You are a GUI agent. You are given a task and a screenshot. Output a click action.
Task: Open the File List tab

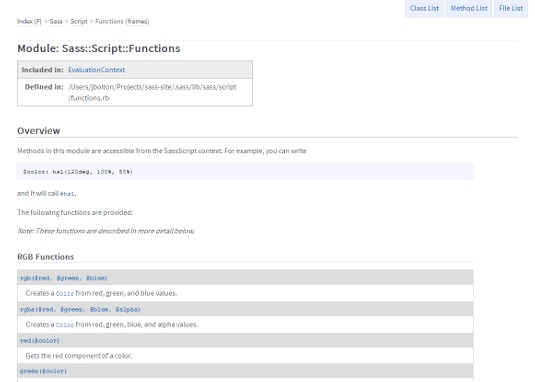pos(510,9)
